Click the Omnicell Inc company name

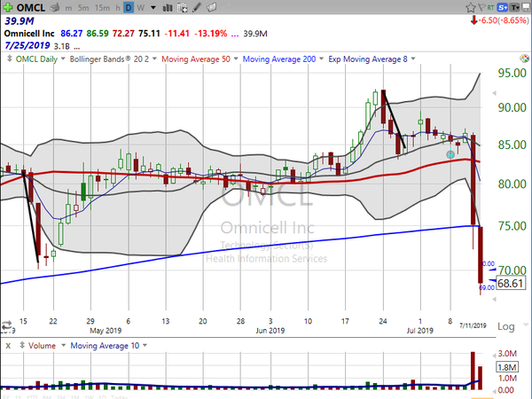point(29,34)
